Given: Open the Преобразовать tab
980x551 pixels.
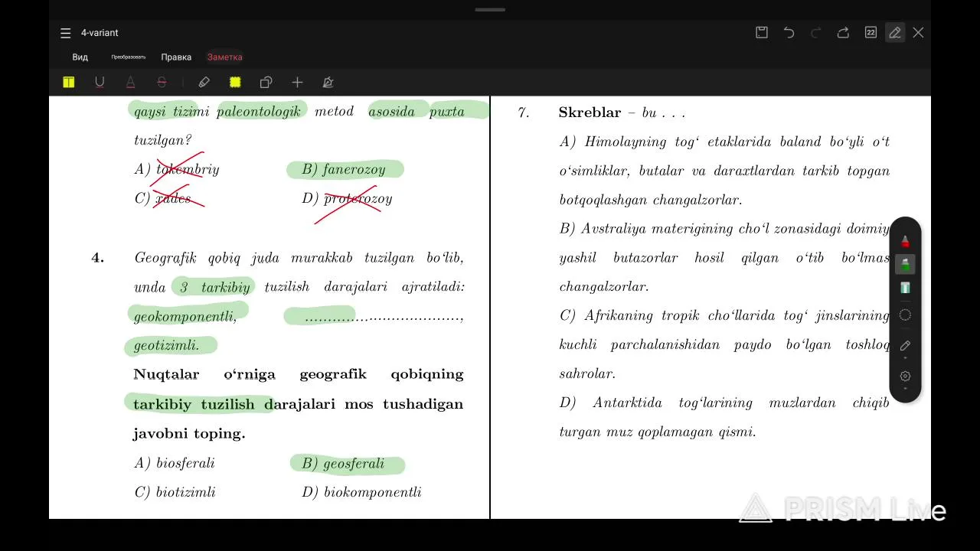Looking at the screenshot, I should [x=128, y=57].
